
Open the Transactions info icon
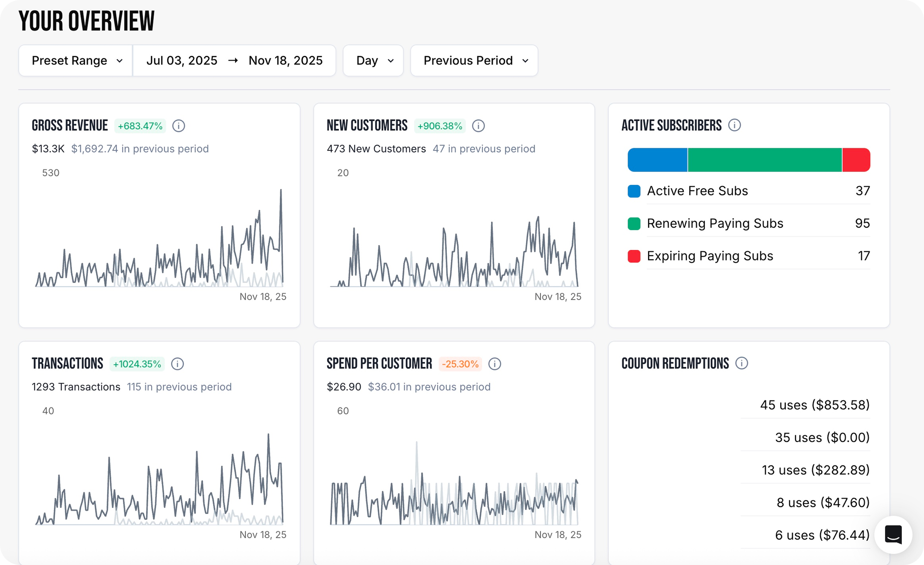(177, 364)
